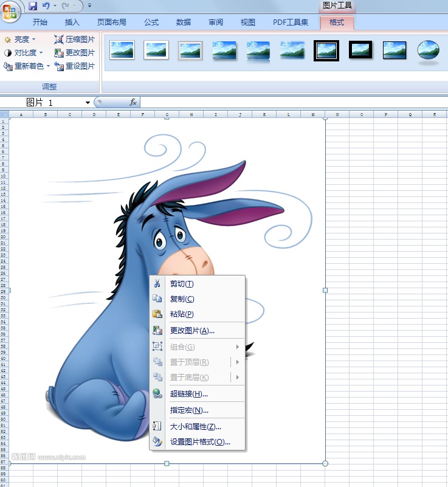Save the workbook with the floppy icon

tap(33, 6)
